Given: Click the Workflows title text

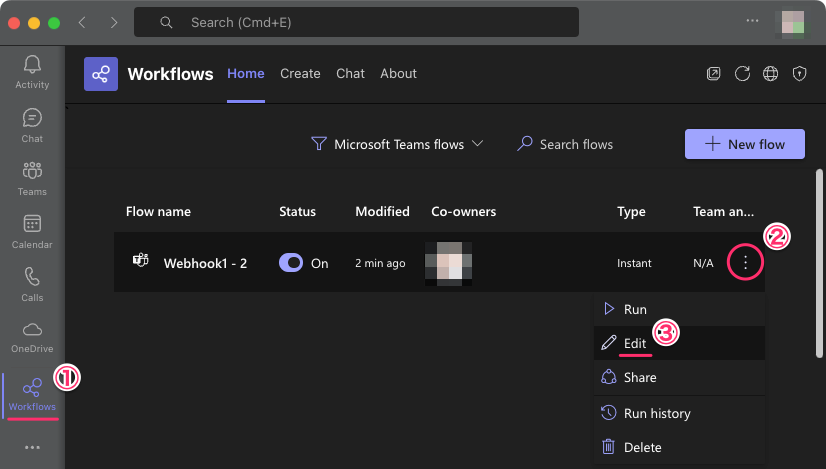Looking at the screenshot, I should (x=171, y=74).
